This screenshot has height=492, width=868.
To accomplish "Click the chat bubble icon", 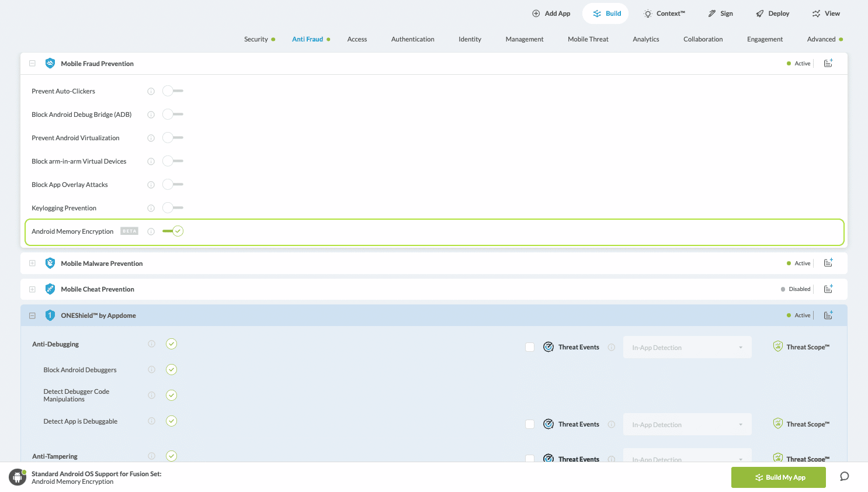I will (844, 476).
